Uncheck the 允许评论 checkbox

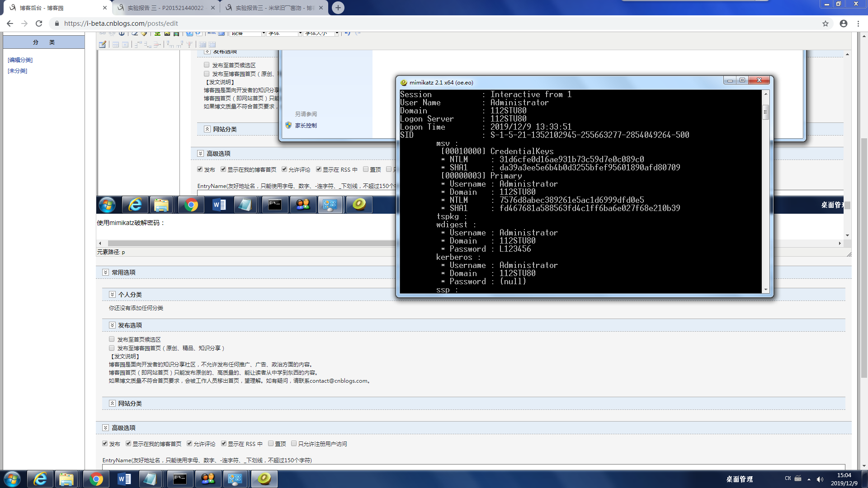pos(189,444)
